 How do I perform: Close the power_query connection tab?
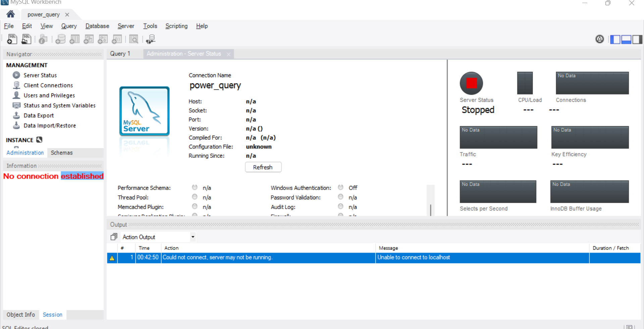pos(67,15)
